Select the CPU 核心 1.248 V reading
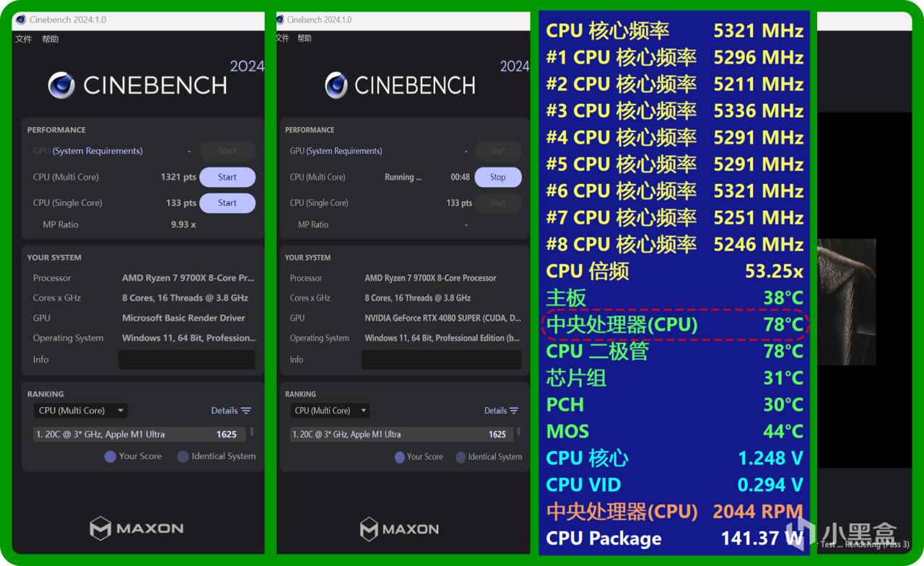 (x=674, y=458)
